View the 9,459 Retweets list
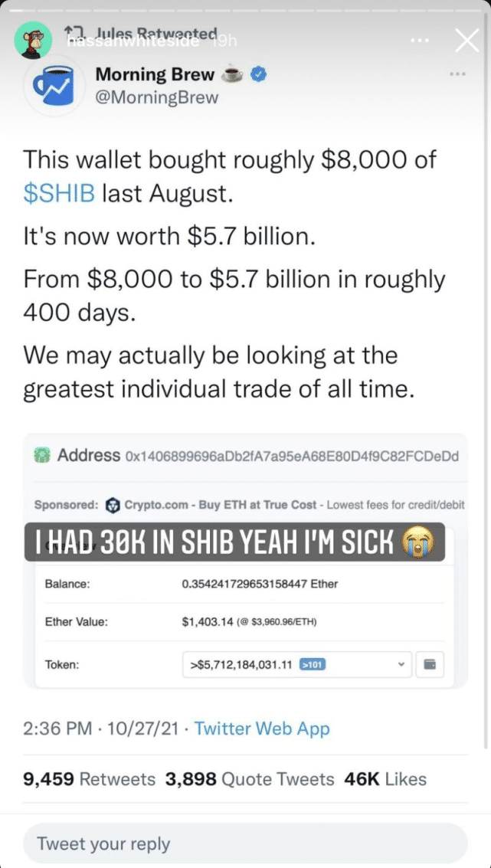The height and width of the screenshot is (868, 491). click(x=89, y=779)
